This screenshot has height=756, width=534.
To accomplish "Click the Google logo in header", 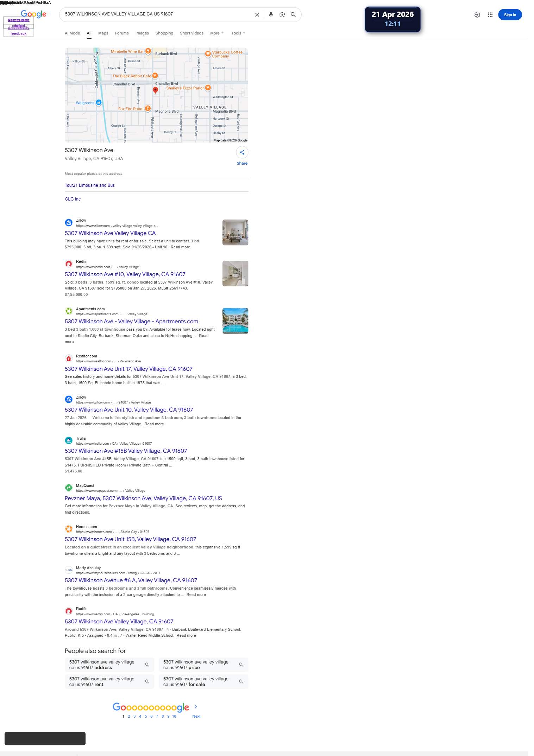I will 33,14.
